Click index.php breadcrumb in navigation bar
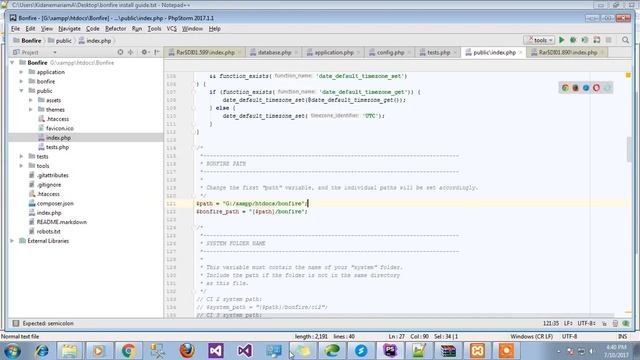Image resolution: width=640 pixels, height=360 pixels. click(x=95, y=40)
